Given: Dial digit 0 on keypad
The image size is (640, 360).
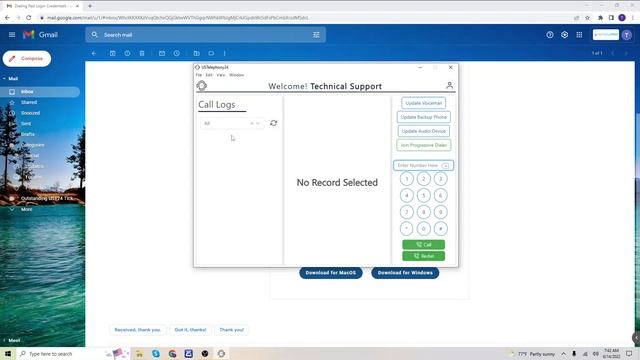Looking at the screenshot, I should point(424,229).
